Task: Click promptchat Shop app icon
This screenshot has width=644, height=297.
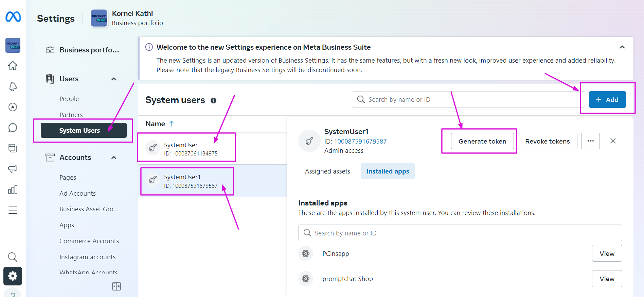Action: pos(306,279)
